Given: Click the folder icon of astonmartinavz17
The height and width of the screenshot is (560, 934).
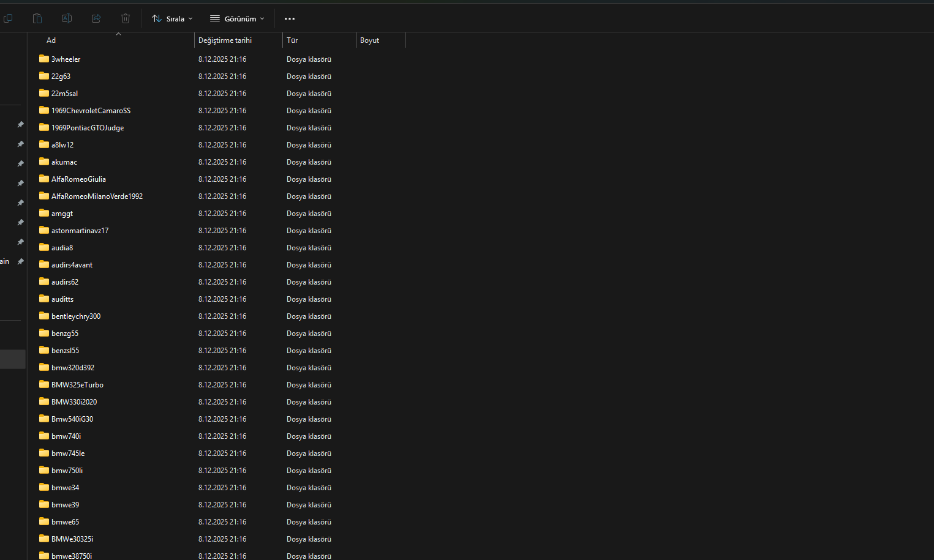Looking at the screenshot, I should 44,230.
